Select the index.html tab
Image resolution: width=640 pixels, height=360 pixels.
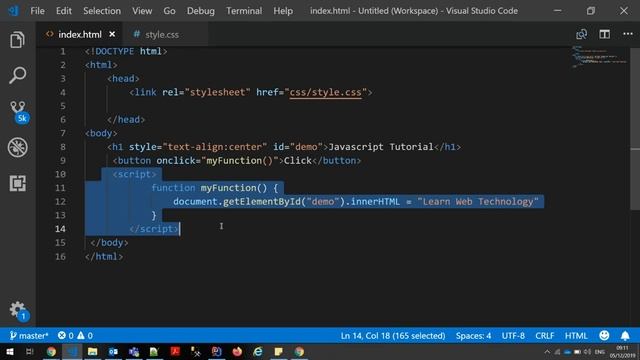tap(80, 35)
